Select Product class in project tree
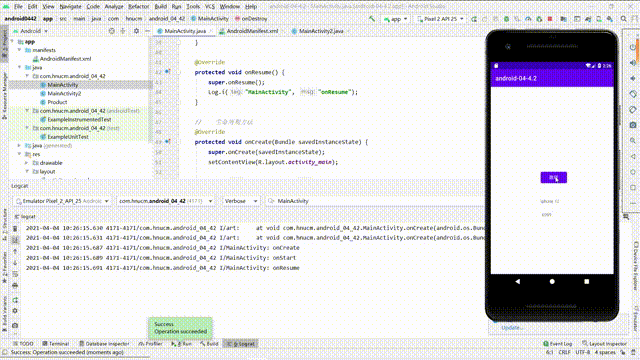 click(x=57, y=102)
